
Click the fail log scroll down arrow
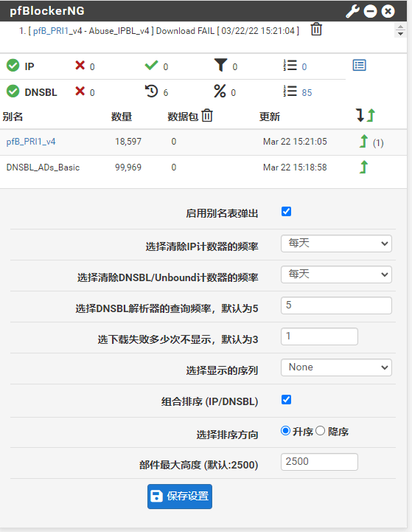coord(400,34)
